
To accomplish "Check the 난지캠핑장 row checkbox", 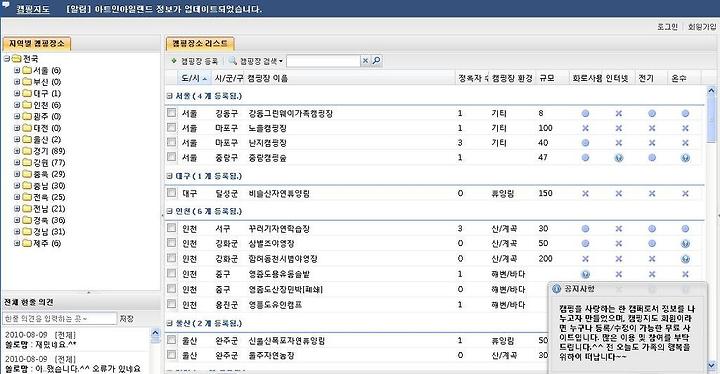I will [x=171, y=142].
